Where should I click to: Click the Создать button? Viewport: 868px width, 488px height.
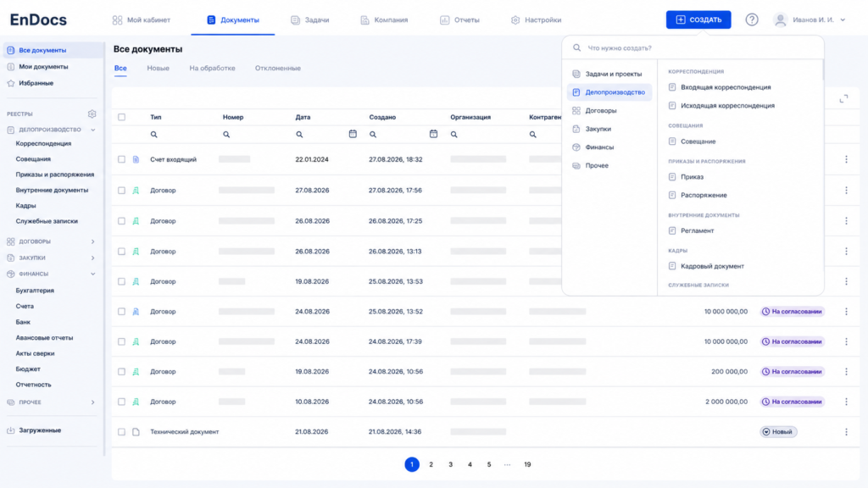pos(698,20)
